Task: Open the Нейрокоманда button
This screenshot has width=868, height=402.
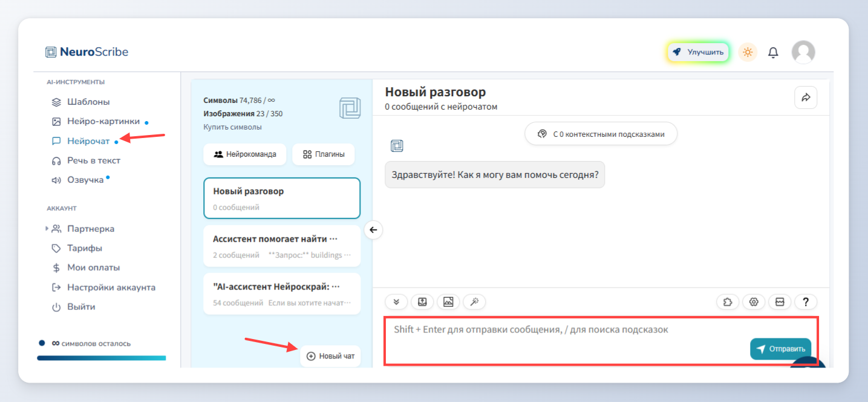Action: pyautogui.click(x=245, y=154)
